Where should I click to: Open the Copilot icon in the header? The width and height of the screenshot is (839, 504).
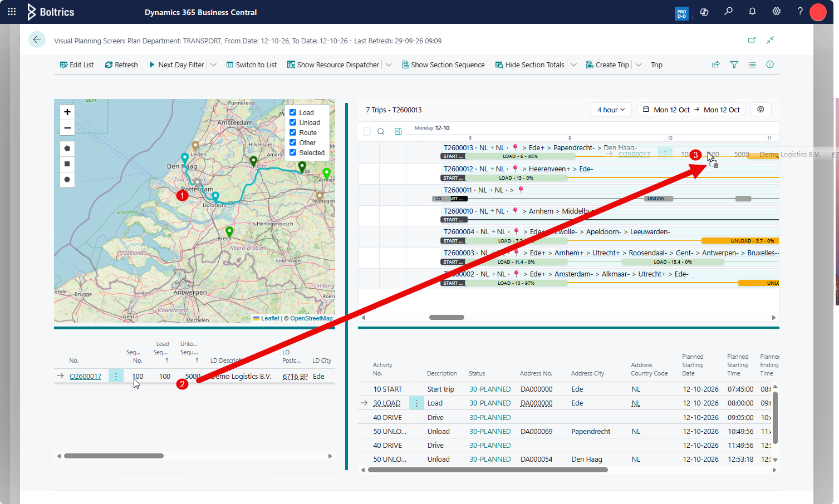704,12
